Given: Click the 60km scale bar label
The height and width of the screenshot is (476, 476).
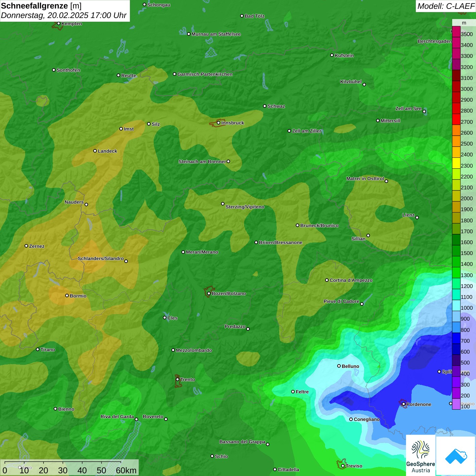Looking at the screenshot, I should coord(126,470).
